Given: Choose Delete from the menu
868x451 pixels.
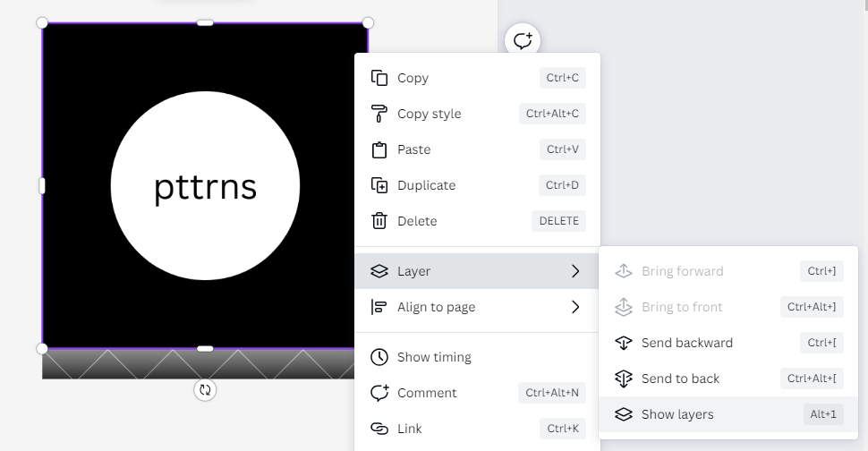Looking at the screenshot, I should tap(477, 221).
